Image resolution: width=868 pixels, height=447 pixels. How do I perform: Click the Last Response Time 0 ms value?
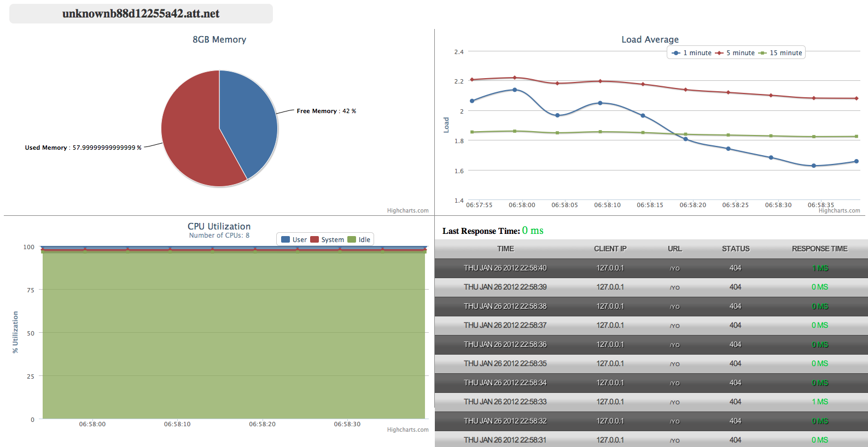click(x=533, y=231)
